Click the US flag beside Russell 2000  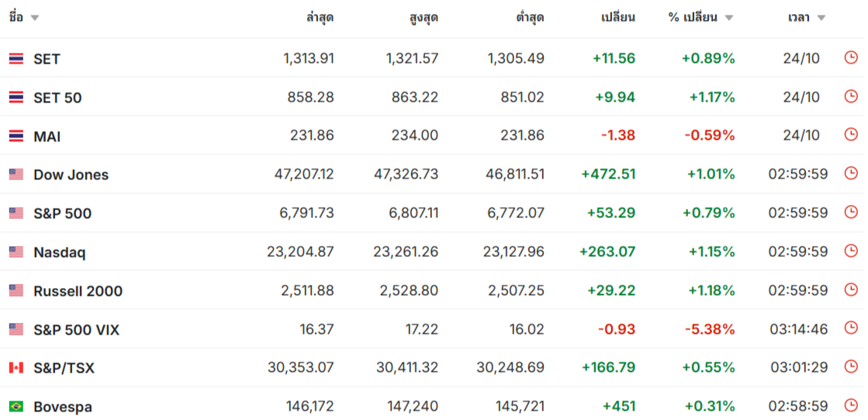16,290
